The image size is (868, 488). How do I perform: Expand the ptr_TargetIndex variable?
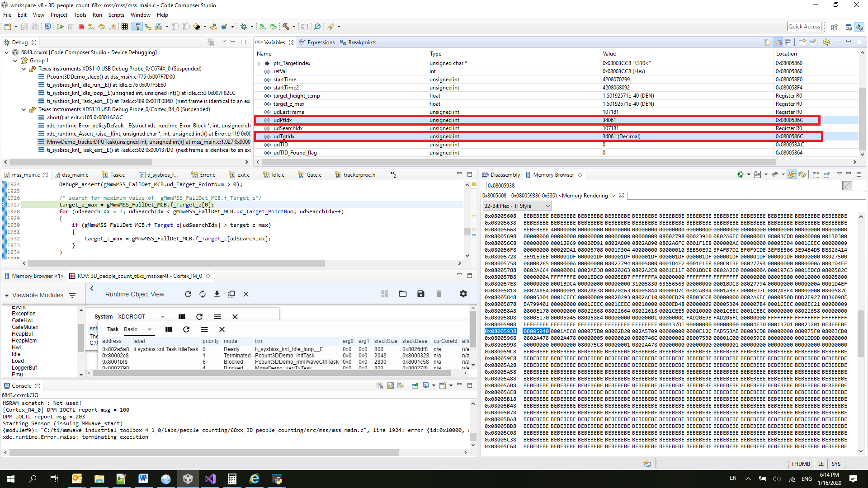259,64
